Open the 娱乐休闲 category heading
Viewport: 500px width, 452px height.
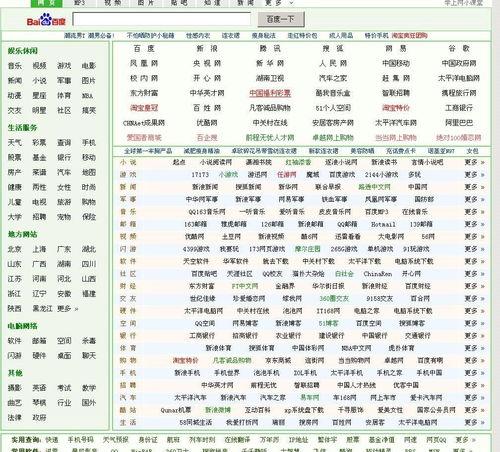[x=23, y=51]
